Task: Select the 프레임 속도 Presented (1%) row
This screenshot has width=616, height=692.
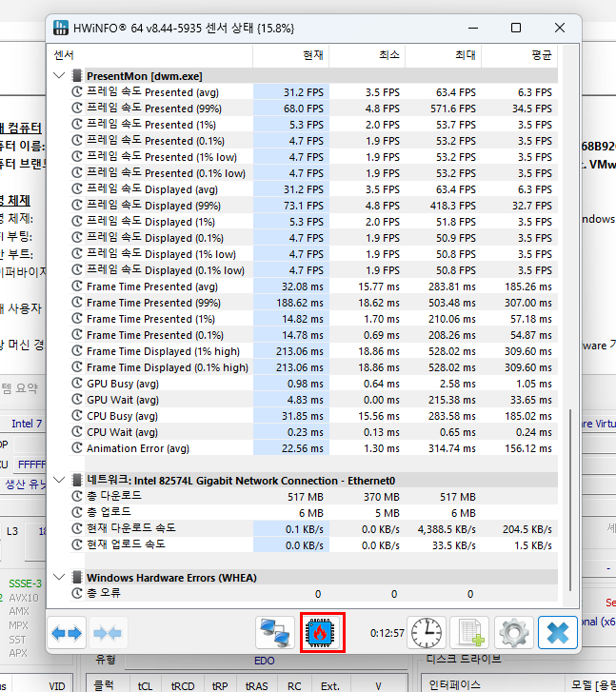Action: (313, 125)
